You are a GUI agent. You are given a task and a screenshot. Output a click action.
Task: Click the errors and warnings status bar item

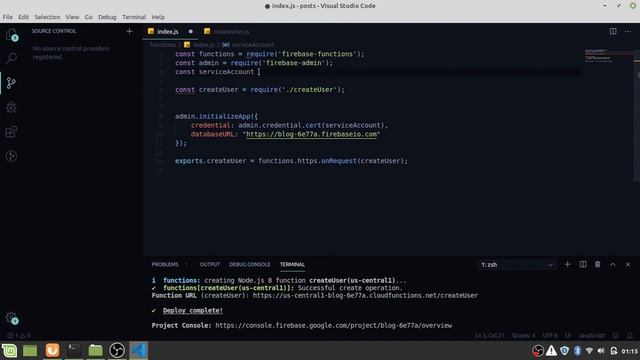(x=19, y=336)
